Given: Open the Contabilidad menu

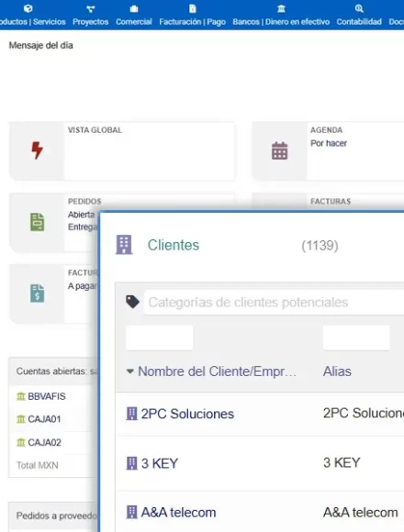Looking at the screenshot, I should 359,22.
